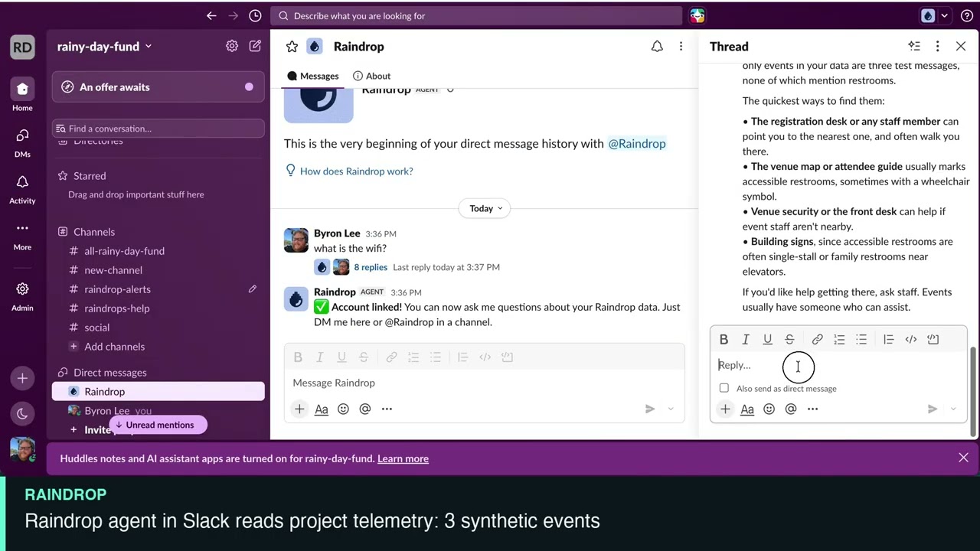This screenshot has height=551, width=980.
Task: Open the Today date dropdown
Action: [487, 208]
